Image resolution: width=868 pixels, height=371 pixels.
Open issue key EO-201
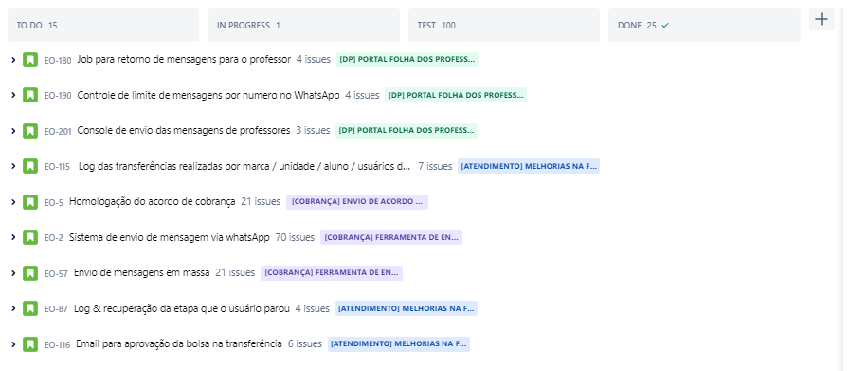click(58, 132)
